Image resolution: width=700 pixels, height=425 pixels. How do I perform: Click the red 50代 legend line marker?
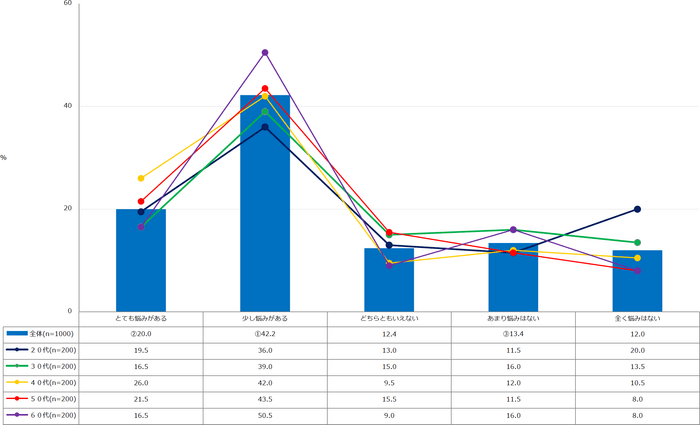tap(17, 398)
